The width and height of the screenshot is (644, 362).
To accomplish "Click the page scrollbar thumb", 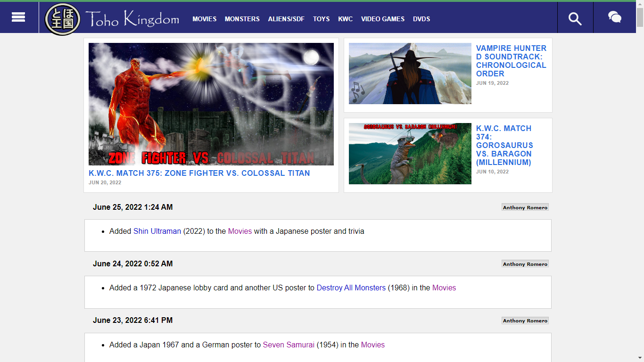I will pos(640,16).
